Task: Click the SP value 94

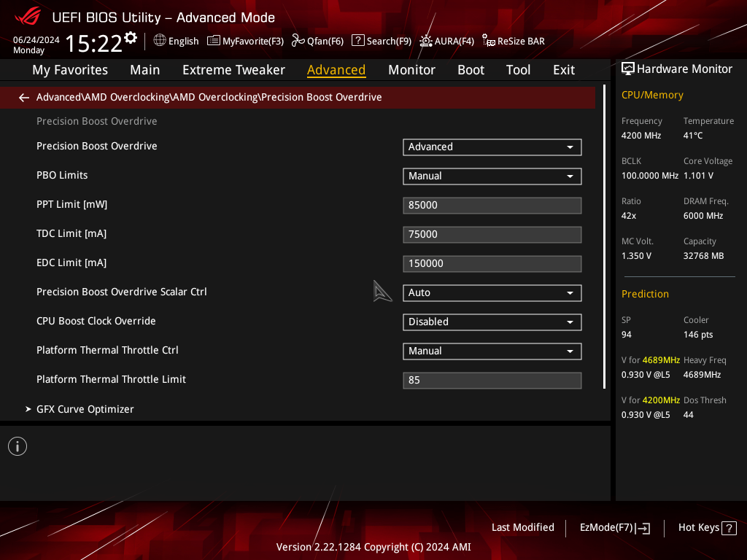Action: 627,334
